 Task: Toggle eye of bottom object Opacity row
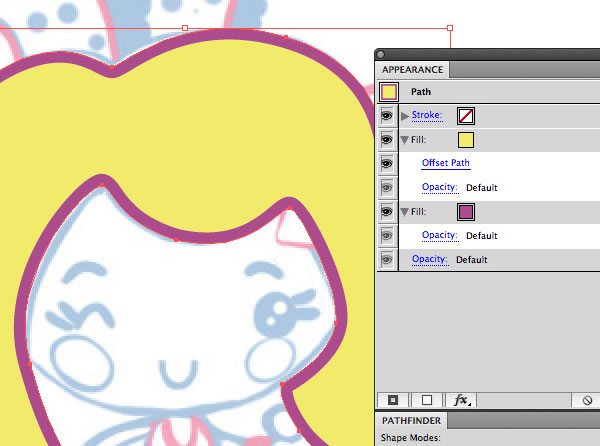(387, 260)
